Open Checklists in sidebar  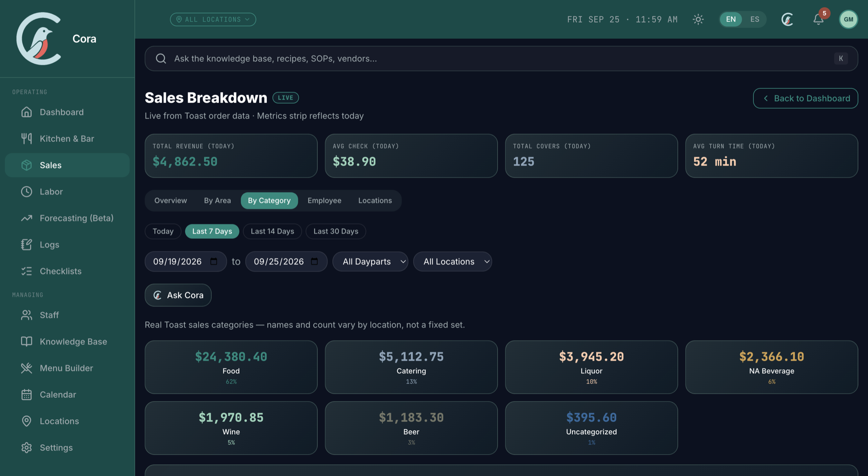click(x=67, y=271)
